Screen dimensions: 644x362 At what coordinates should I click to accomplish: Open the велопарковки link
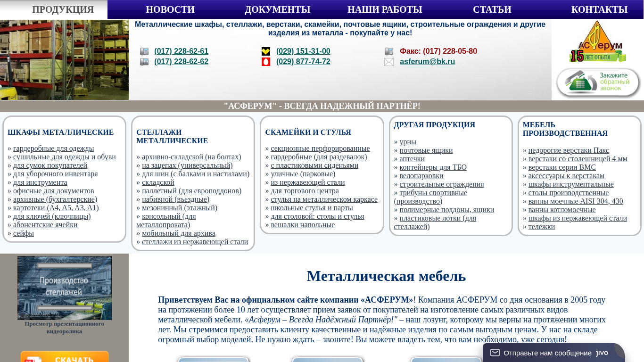421,176
